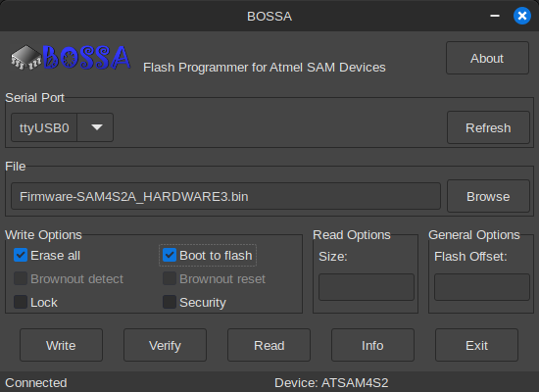Viewport: 539px width, 392px height.
Task: Minimize the BOSSA window
Action: 495,16
